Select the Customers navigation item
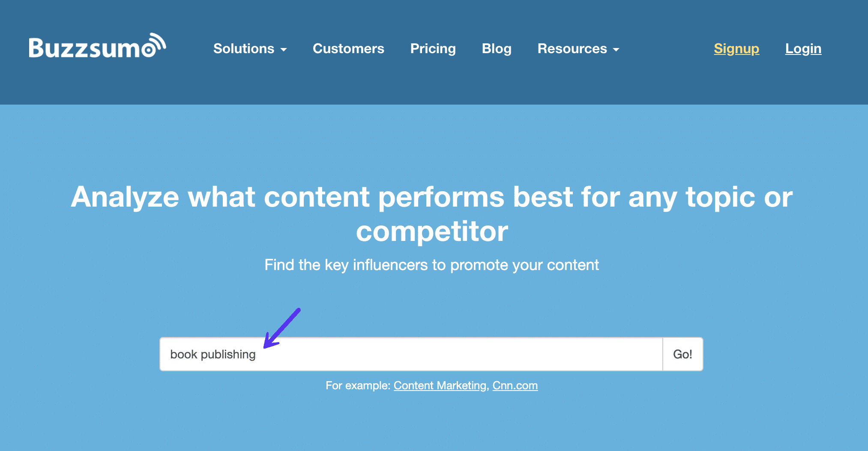868x451 pixels. (x=348, y=49)
